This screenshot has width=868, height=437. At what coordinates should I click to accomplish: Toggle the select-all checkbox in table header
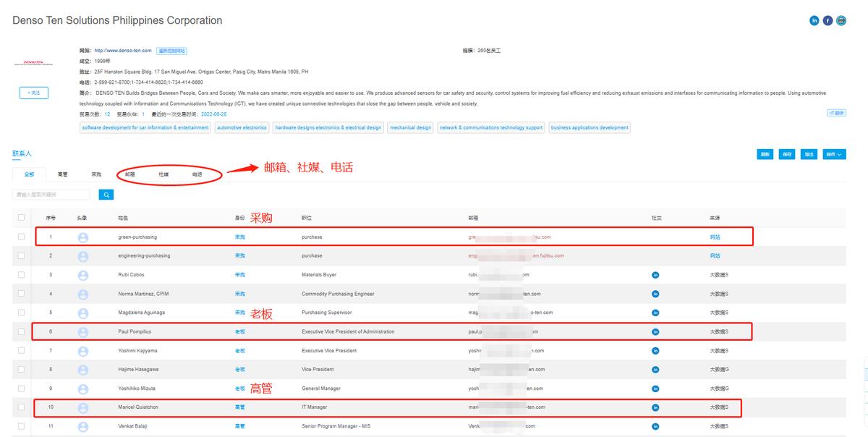click(21, 217)
